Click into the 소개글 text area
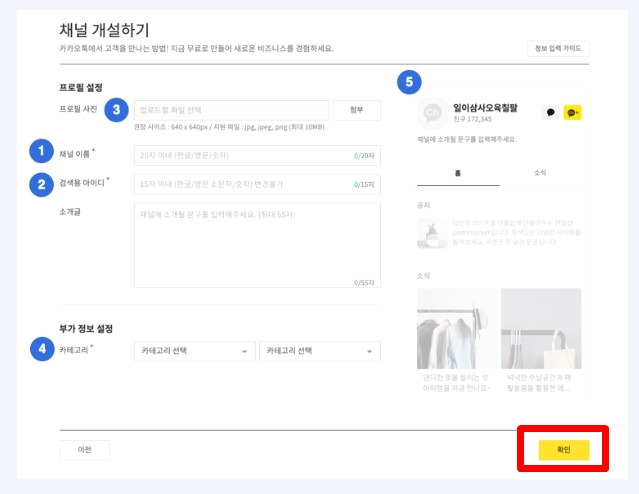Viewport: 639px width, 494px height. pos(257,245)
